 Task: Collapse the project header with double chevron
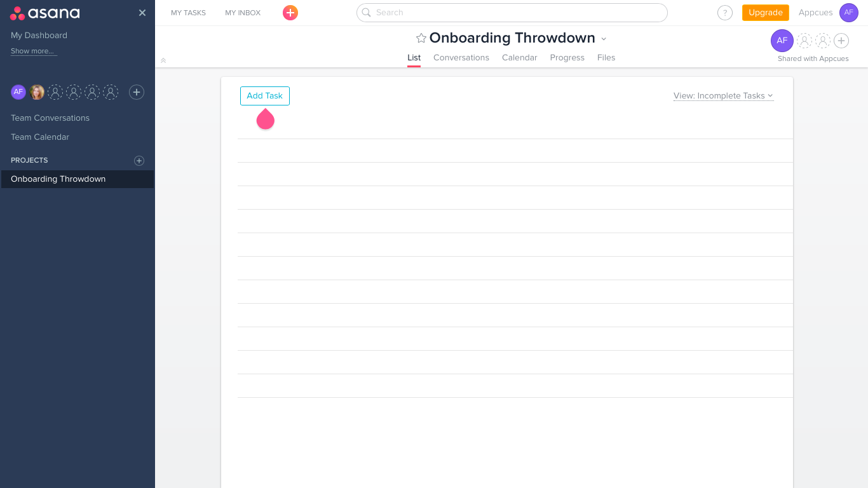click(x=163, y=60)
